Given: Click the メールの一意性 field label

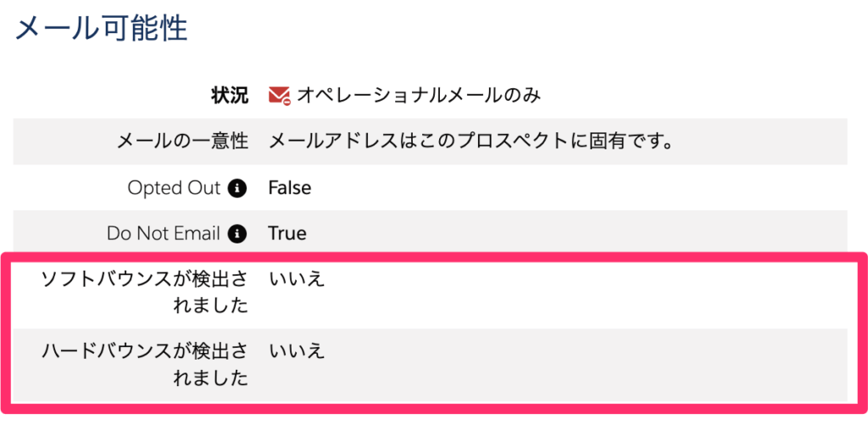Looking at the screenshot, I should click(181, 141).
